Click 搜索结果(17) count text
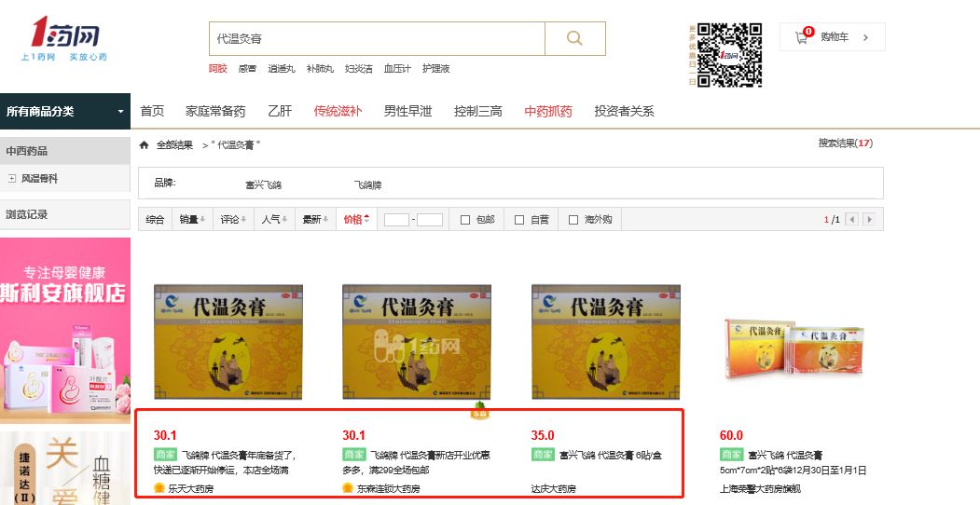This screenshot has width=980, height=505. 846,143
